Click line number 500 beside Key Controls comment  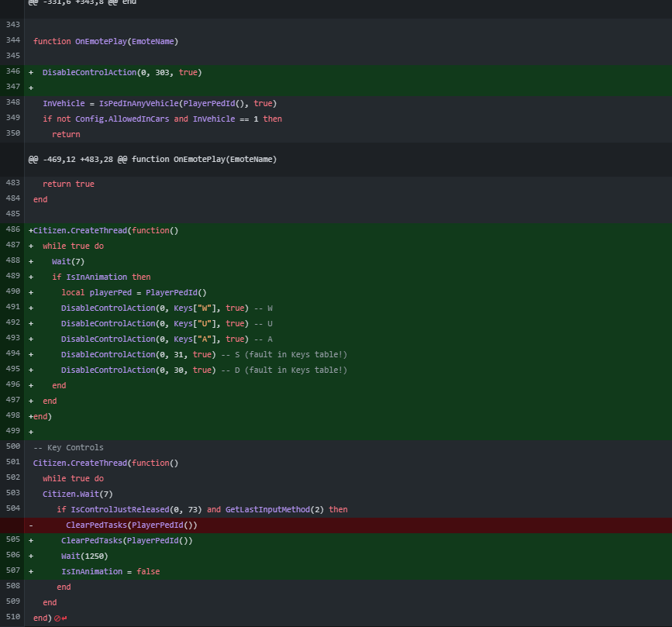pos(12,447)
